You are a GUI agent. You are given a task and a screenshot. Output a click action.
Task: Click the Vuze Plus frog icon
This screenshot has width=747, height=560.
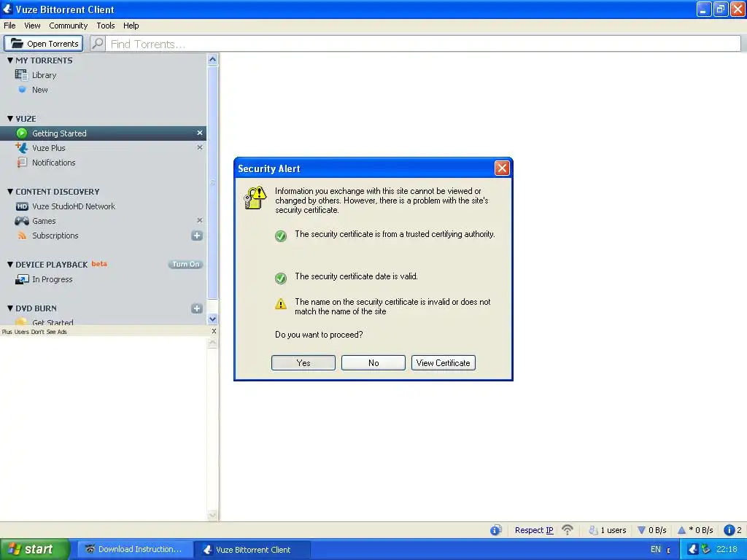(21, 147)
